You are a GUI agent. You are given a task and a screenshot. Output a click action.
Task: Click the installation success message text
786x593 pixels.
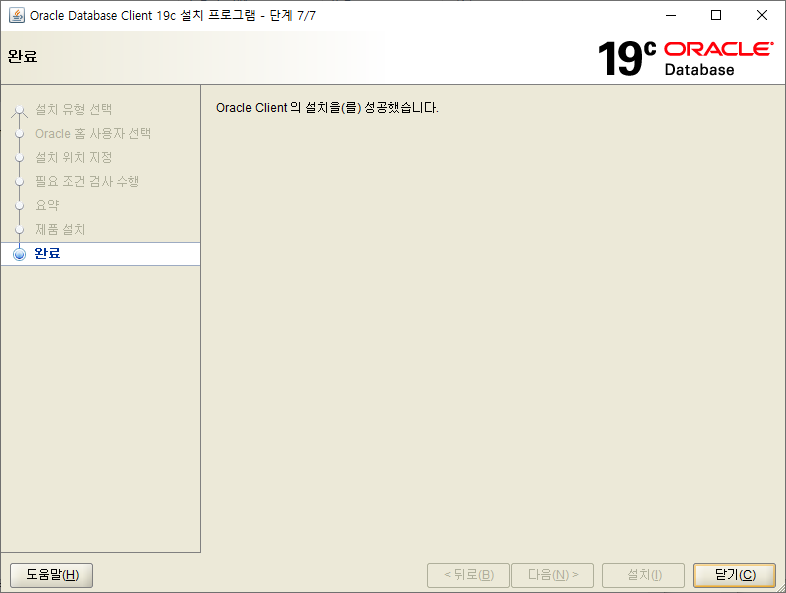click(x=327, y=108)
